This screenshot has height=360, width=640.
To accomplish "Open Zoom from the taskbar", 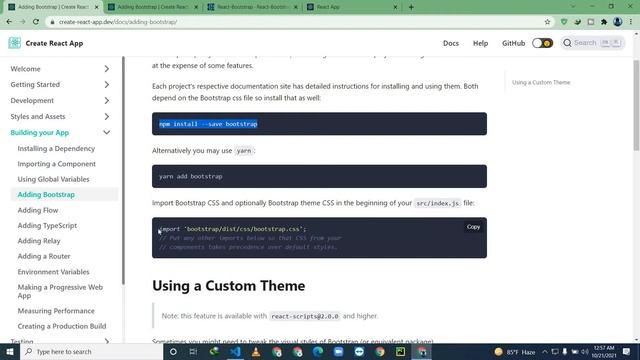I will click(338, 351).
